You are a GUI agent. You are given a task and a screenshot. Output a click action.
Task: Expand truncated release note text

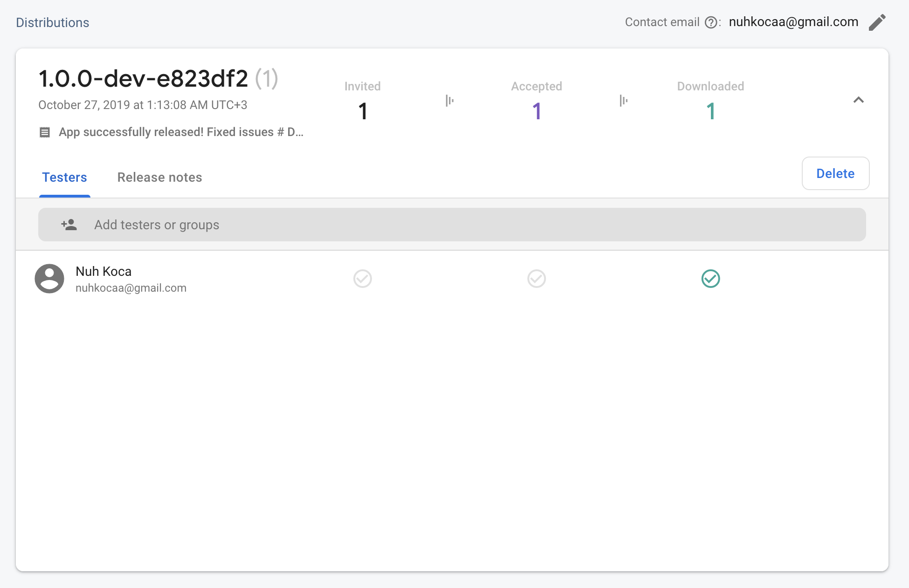point(181,132)
